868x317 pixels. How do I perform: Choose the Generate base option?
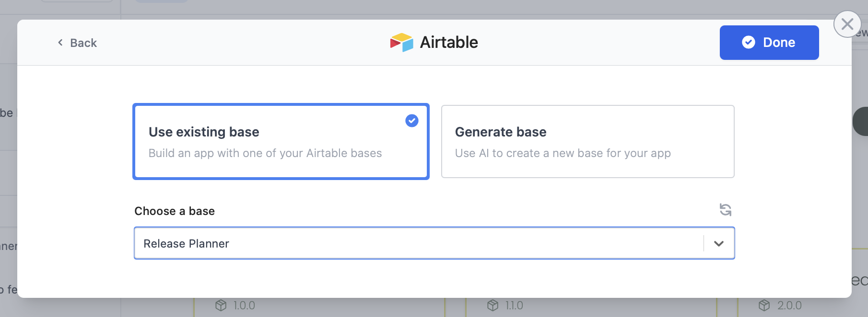[587, 142]
